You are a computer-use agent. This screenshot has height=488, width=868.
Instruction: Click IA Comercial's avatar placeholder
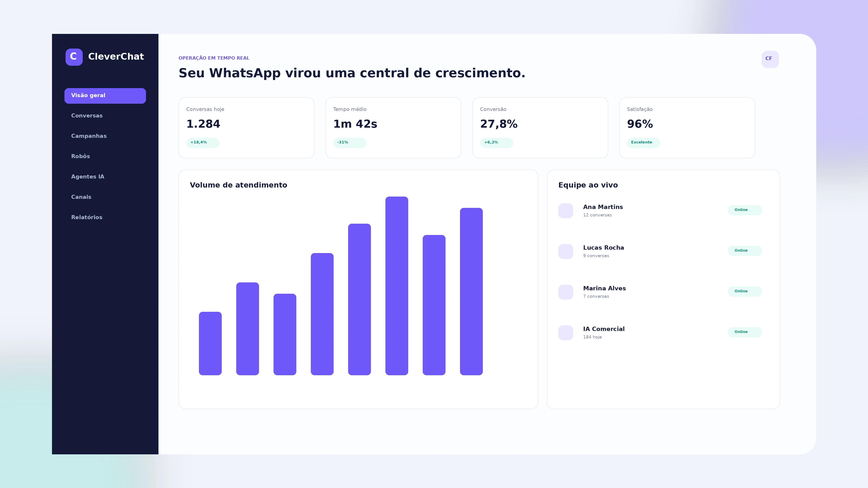[566, 333]
